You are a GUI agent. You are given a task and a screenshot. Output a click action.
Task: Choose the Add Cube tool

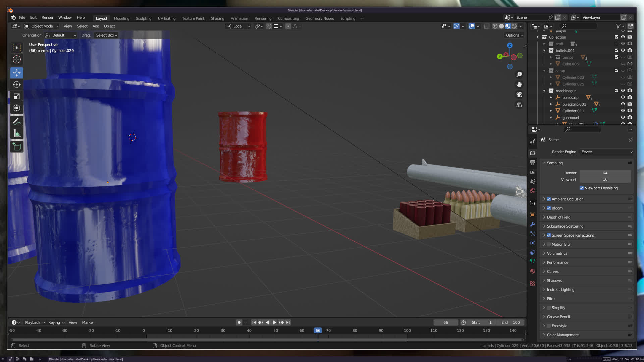pos(16,146)
